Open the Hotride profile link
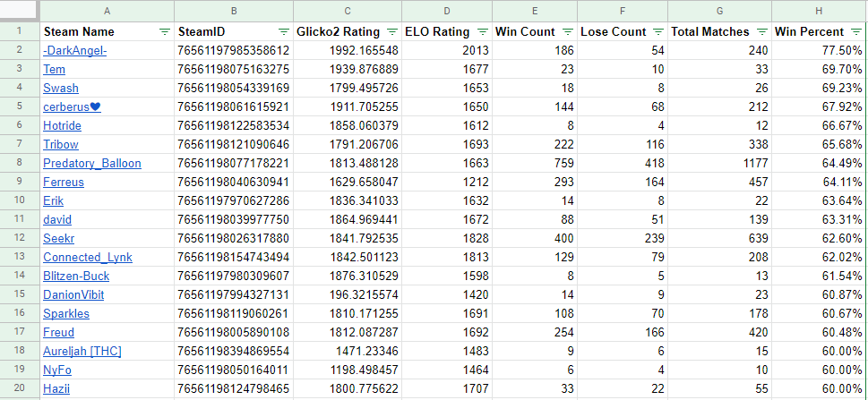Image resolution: width=868 pixels, height=400 pixels. [x=62, y=125]
